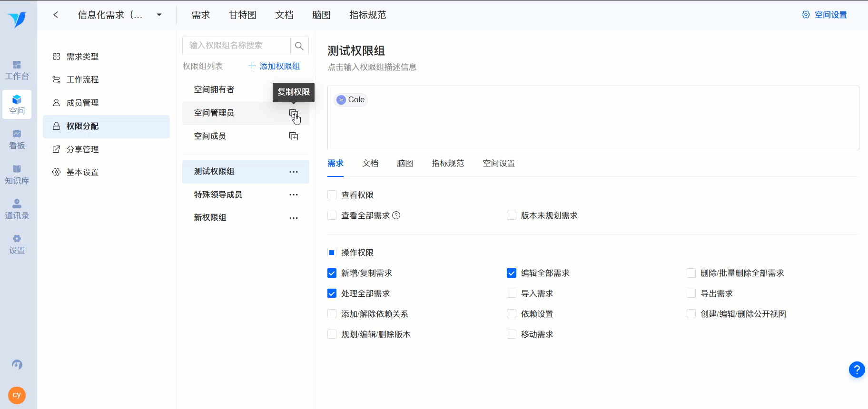Screen dimensions: 868x409
Task: Open the more menu for 测试权限组
Action: coord(294,172)
